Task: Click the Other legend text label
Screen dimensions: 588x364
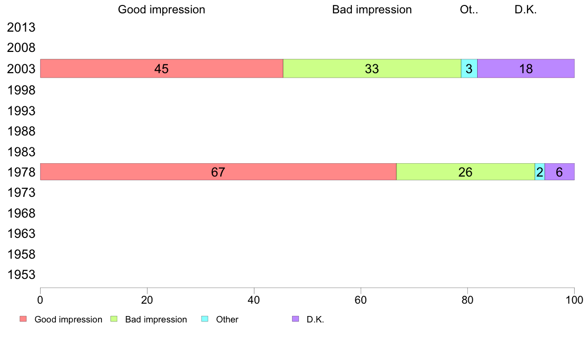Action: click(x=227, y=319)
